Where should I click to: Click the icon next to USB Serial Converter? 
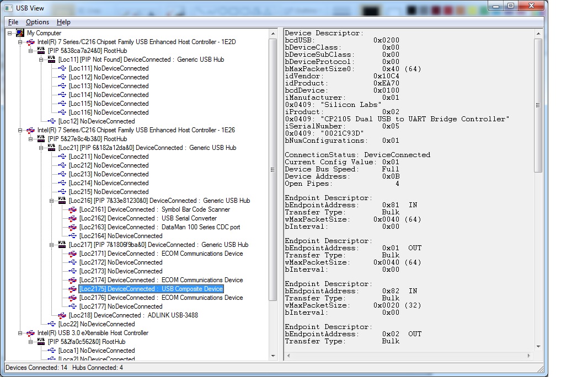pos(73,218)
